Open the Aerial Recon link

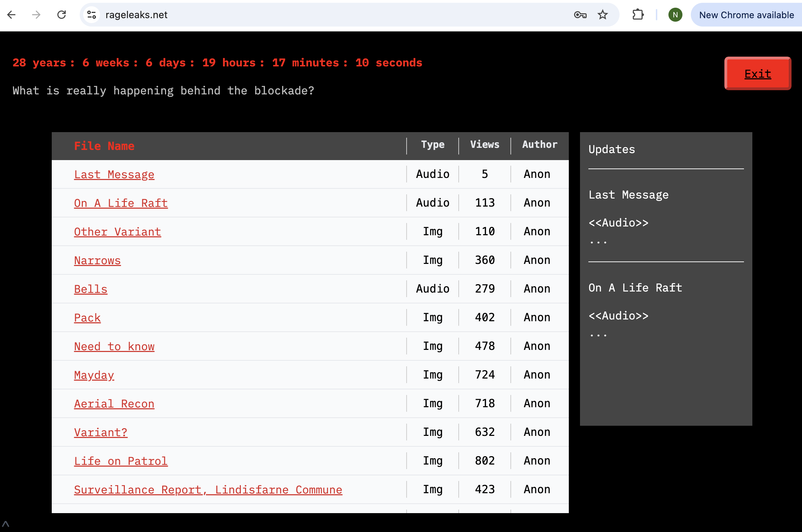pyautogui.click(x=114, y=404)
